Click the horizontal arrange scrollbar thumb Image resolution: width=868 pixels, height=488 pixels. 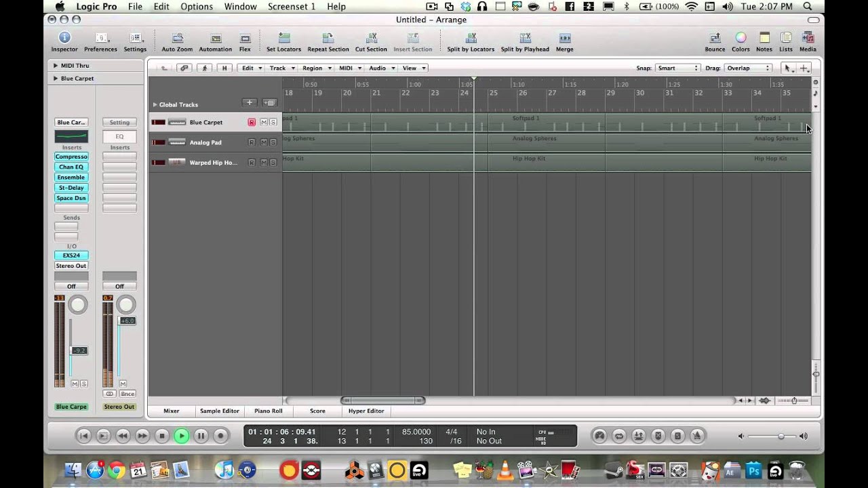(383, 401)
